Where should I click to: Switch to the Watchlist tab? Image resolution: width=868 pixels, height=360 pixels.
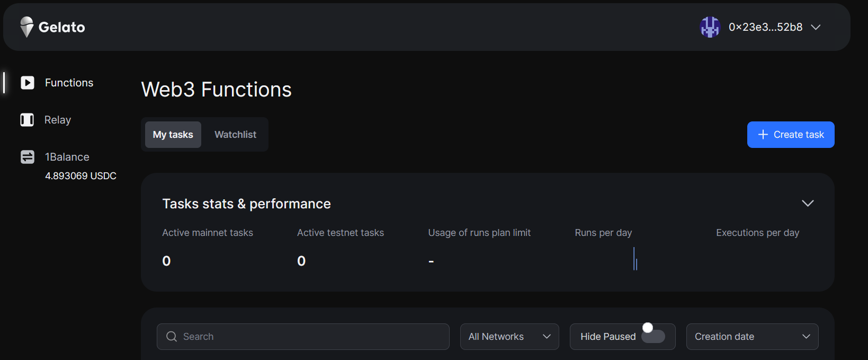tap(235, 135)
